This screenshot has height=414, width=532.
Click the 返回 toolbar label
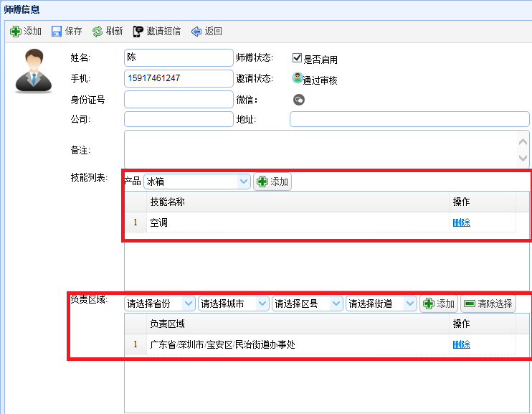[214, 32]
